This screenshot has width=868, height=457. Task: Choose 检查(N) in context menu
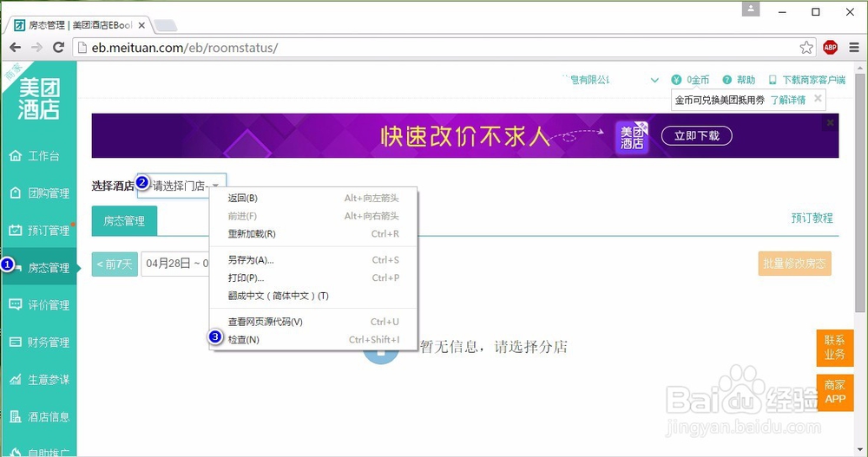click(313, 340)
